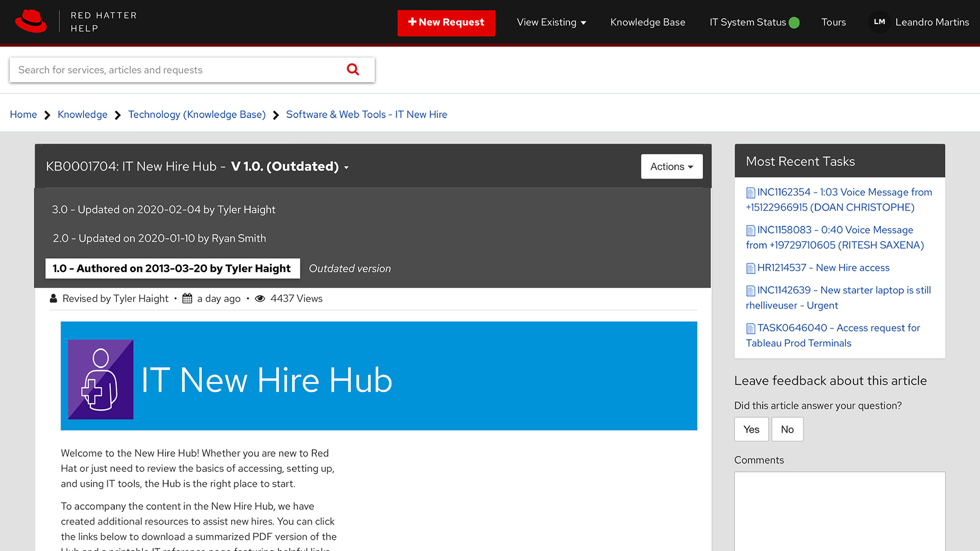Click the eye icon beside 4437 Views
This screenshot has width=980, height=551.
point(260,298)
